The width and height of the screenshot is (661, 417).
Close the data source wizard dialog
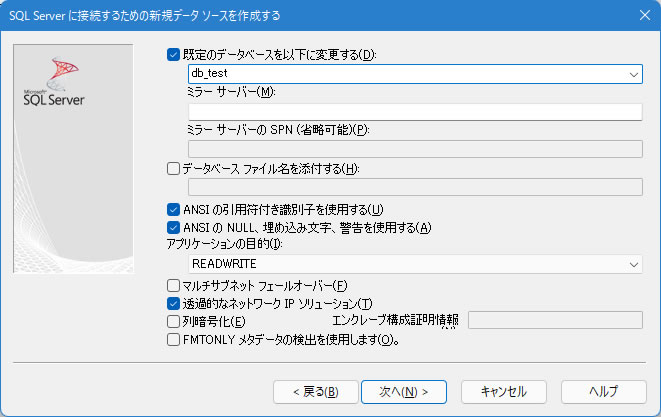click(x=643, y=14)
